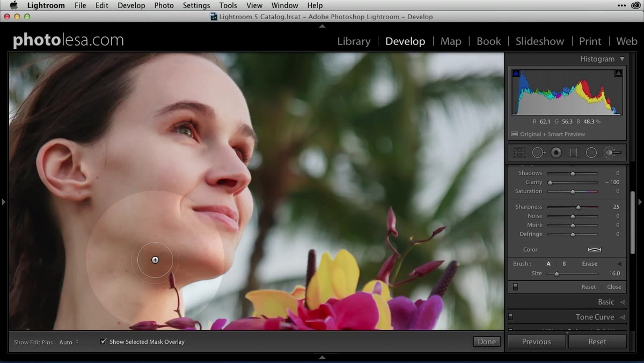Switch to the Print module

click(x=590, y=41)
